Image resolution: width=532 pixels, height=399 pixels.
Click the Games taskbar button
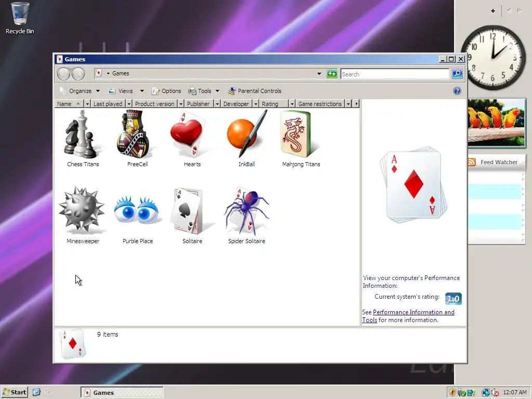122,393
